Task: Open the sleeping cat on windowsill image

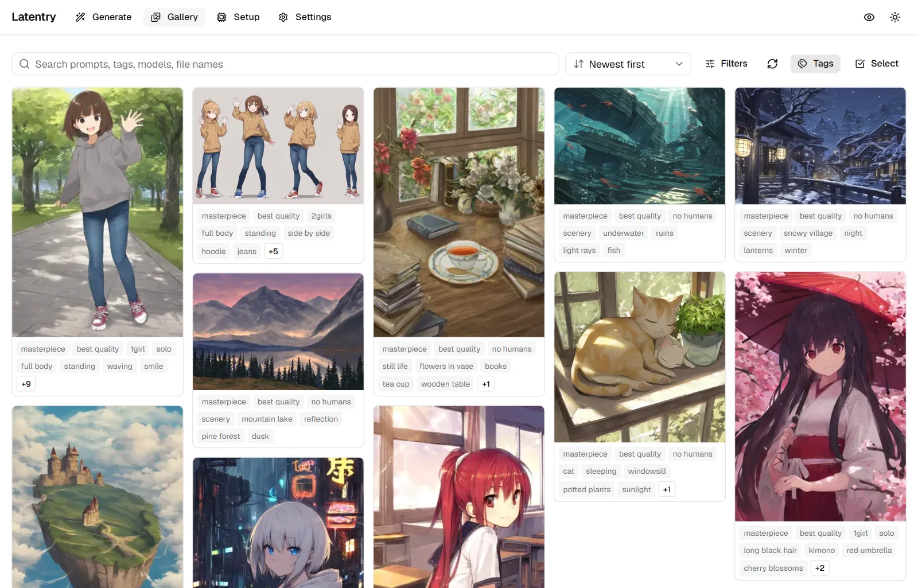Action: tap(640, 357)
